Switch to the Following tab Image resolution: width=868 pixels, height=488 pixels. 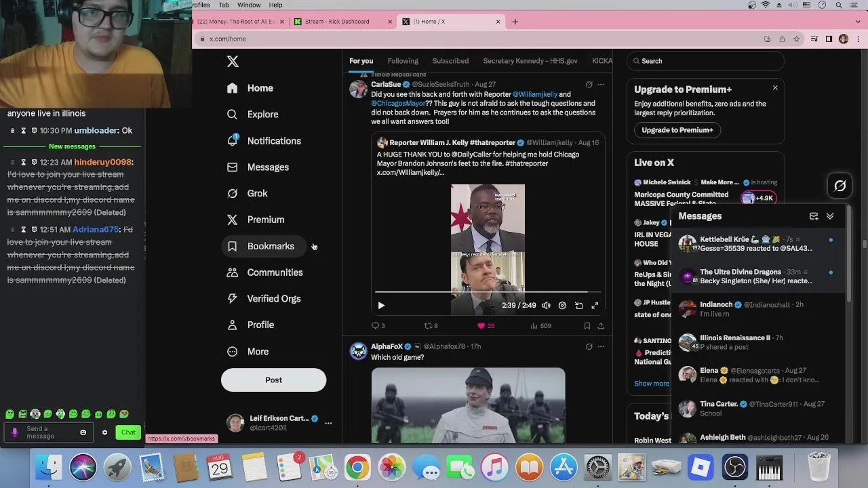pyautogui.click(x=403, y=61)
